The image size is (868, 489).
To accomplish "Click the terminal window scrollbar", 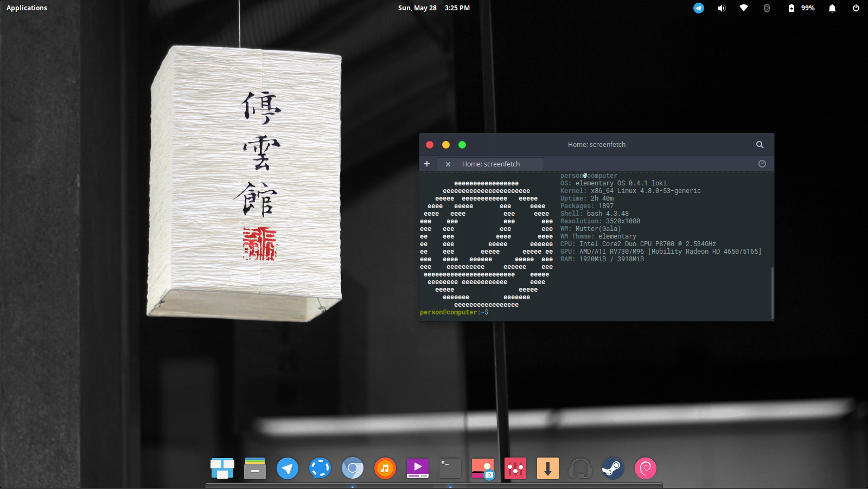I will click(x=772, y=293).
